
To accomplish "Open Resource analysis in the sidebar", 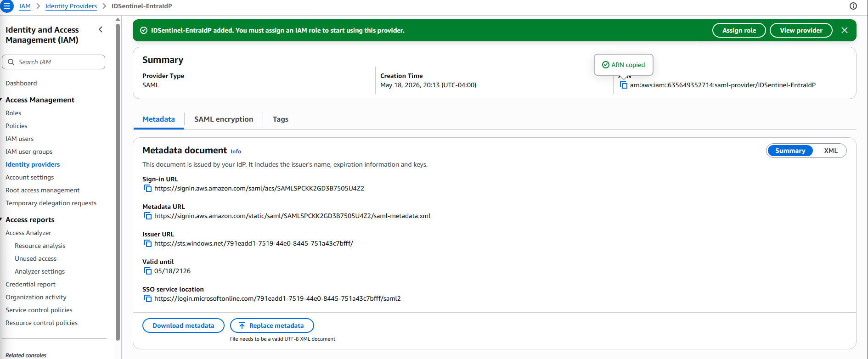I will (x=40, y=246).
